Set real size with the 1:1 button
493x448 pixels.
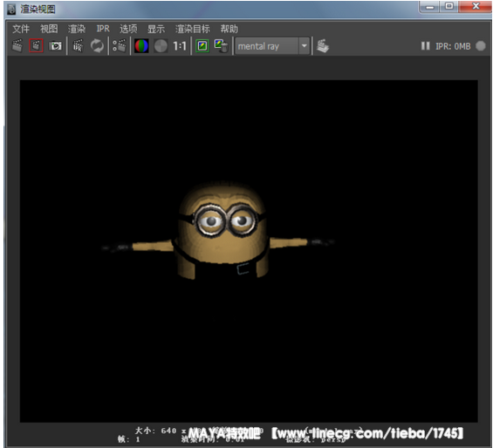(180, 46)
